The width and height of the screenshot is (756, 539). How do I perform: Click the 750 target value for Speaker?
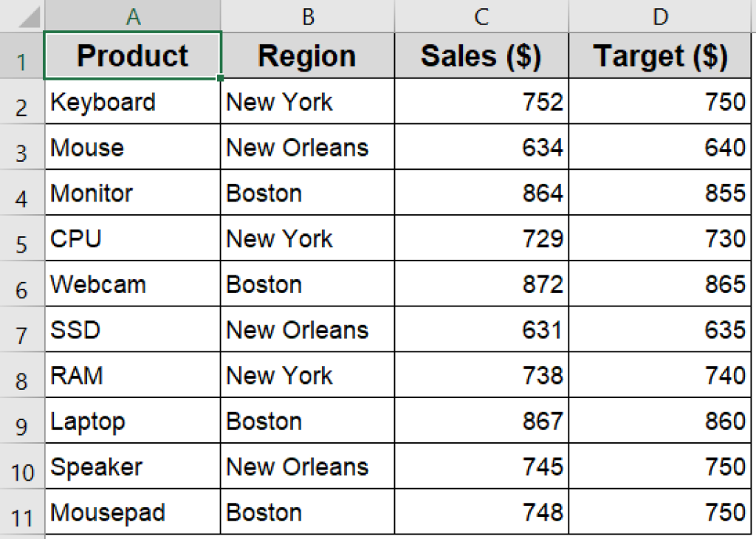click(659, 466)
